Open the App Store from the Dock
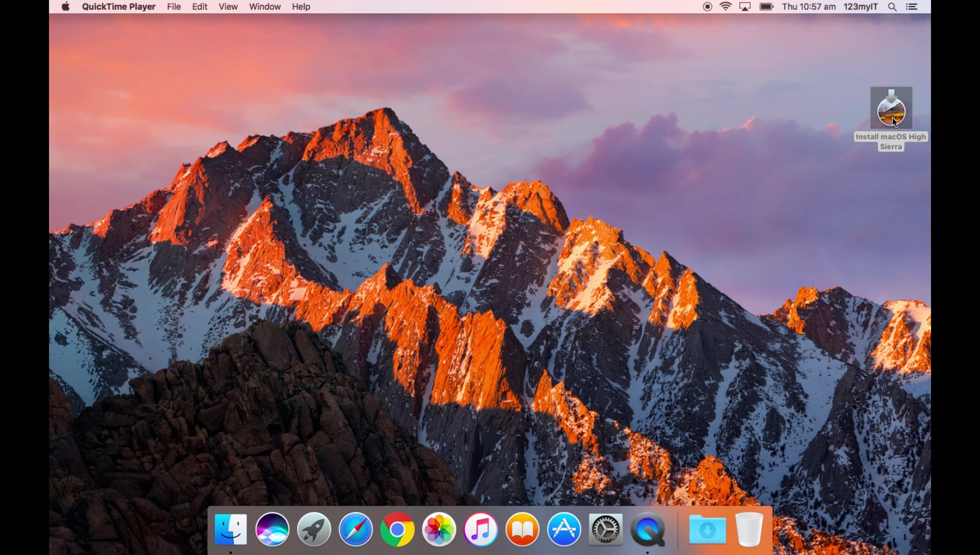 click(x=564, y=529)
